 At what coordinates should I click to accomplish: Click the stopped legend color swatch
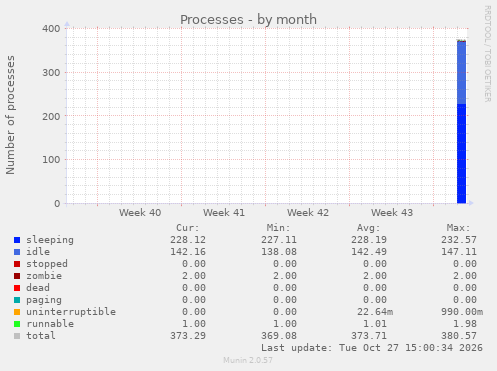pyautogui.click(x=17, y=264)
